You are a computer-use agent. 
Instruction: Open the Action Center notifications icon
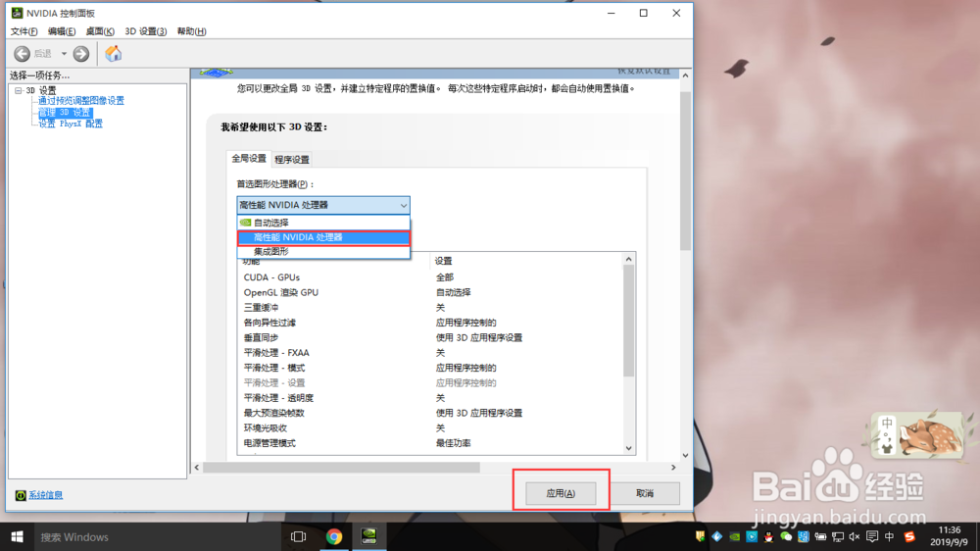872,536
